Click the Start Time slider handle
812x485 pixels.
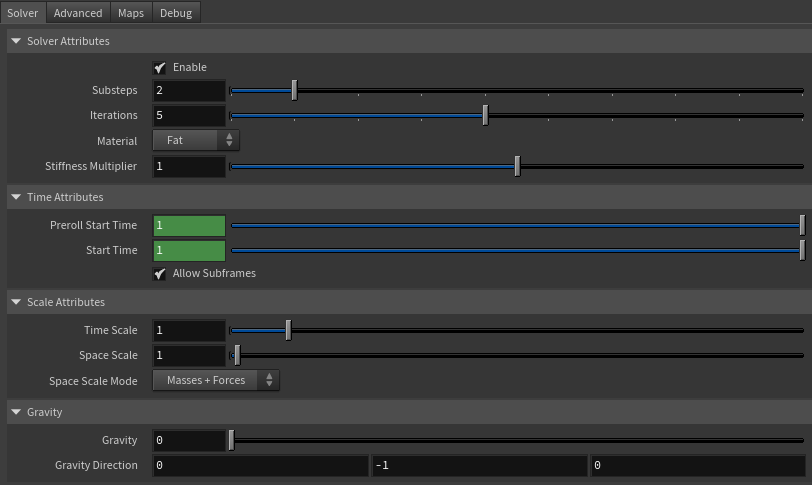click(802, 251)
